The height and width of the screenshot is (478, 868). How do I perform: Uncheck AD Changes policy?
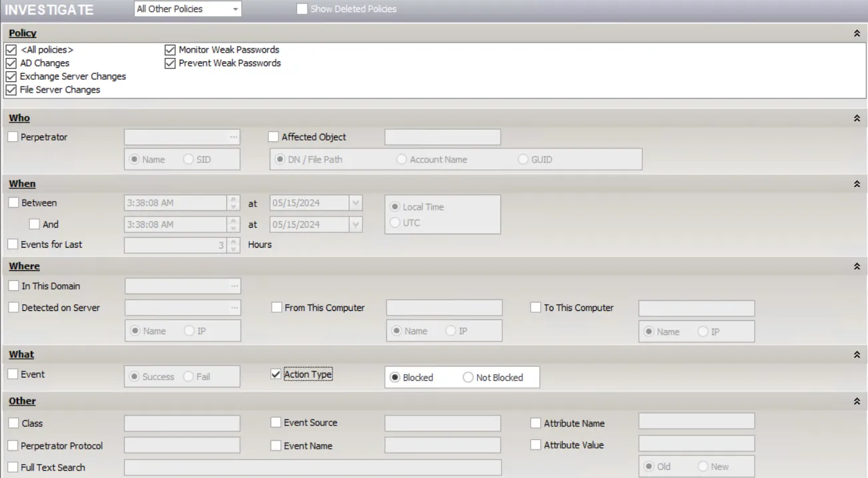coord(11,63)
